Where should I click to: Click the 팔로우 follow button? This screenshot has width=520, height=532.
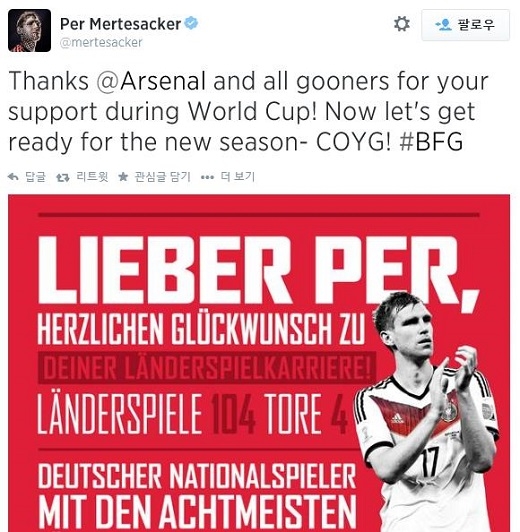point(465,25)
